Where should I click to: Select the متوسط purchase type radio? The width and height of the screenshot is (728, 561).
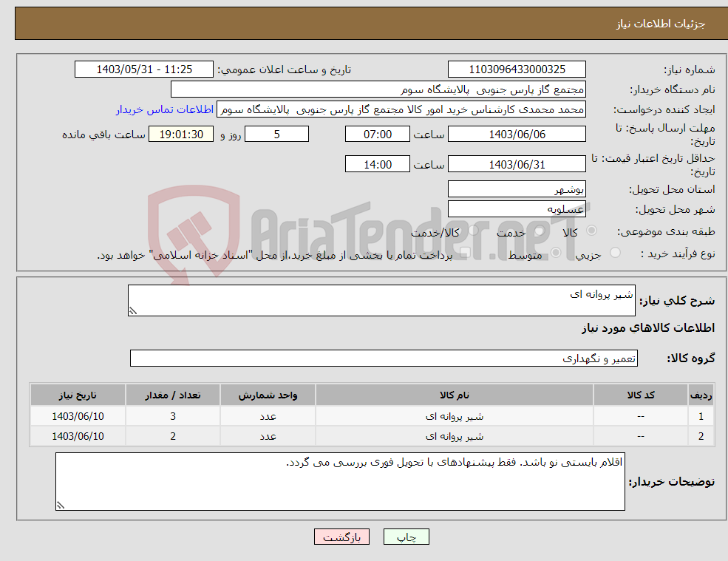556,253
